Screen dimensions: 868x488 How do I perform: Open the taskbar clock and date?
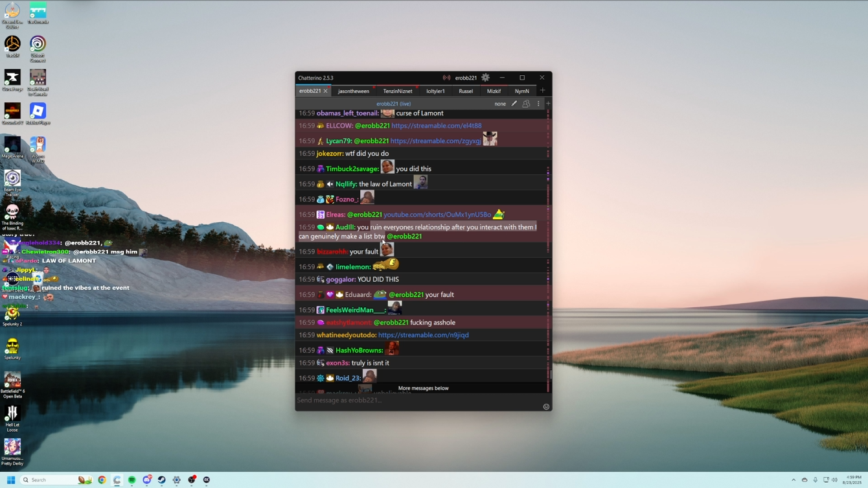pyautogui.click(x=853, y=480)
